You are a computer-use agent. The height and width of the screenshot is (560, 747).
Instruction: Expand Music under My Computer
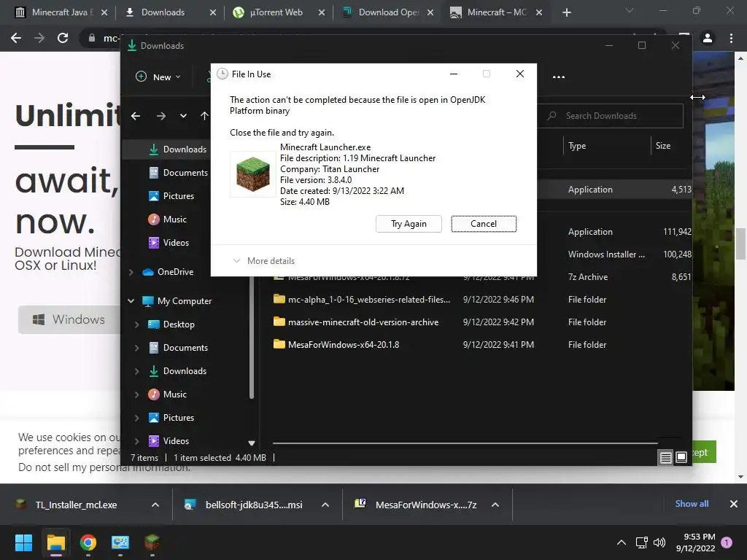click(136, 394)
